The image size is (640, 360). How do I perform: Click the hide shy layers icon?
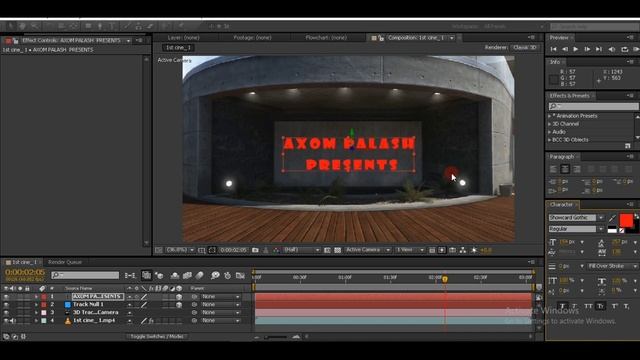175,276
